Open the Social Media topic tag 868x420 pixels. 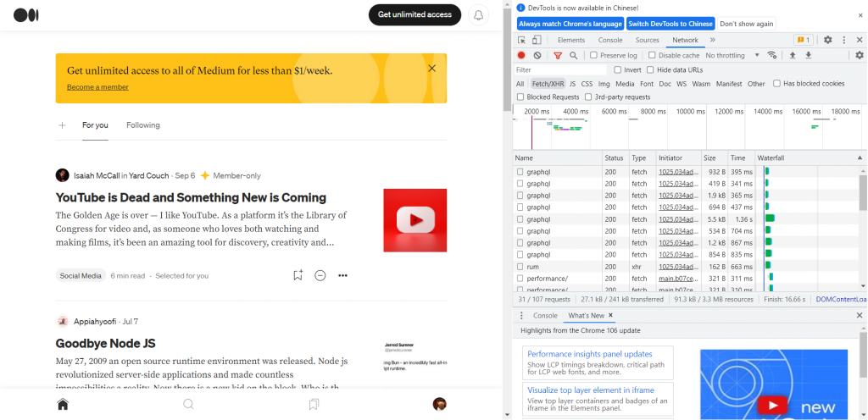tap(81, 276)
